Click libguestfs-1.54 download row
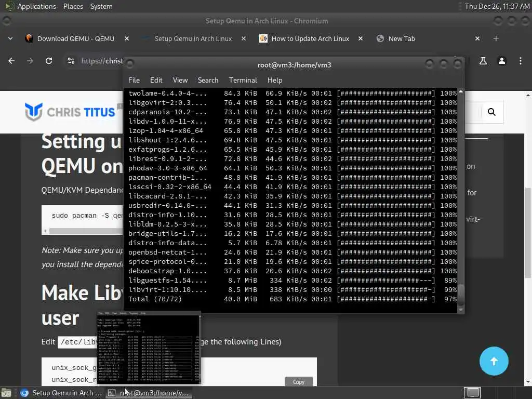The height and width of the screenshot is (399, 532). click(x=292, y=280)
